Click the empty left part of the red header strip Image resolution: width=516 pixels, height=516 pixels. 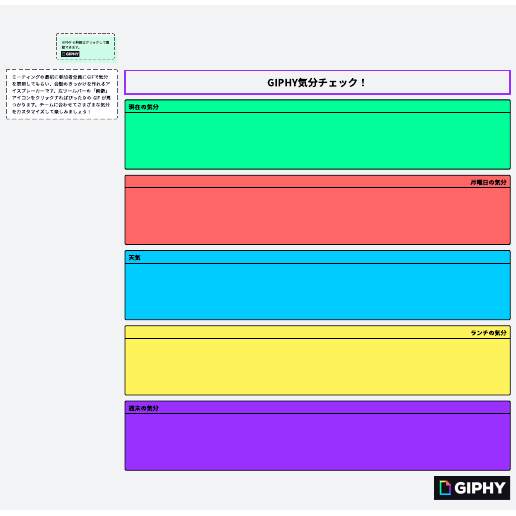tap(267, 182)
